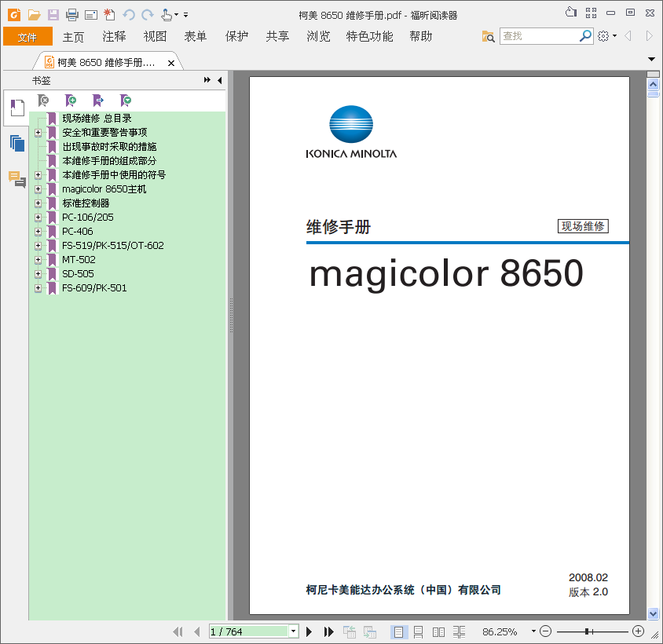Collapse the bookmark panel
Image resolution: width=663 pixels, height=644 pixels.
click(x=219, y=80)
